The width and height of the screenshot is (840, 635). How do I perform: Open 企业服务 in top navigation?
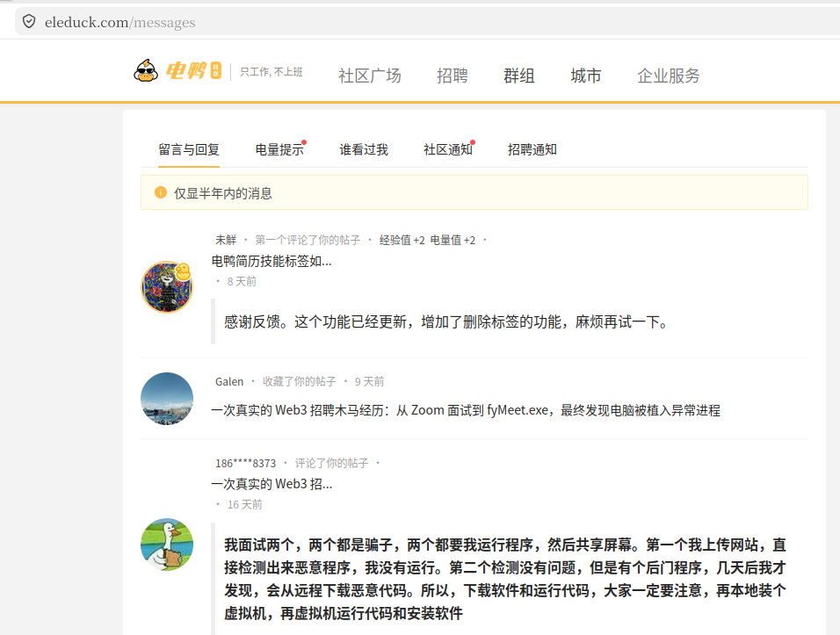pos(669,76)
